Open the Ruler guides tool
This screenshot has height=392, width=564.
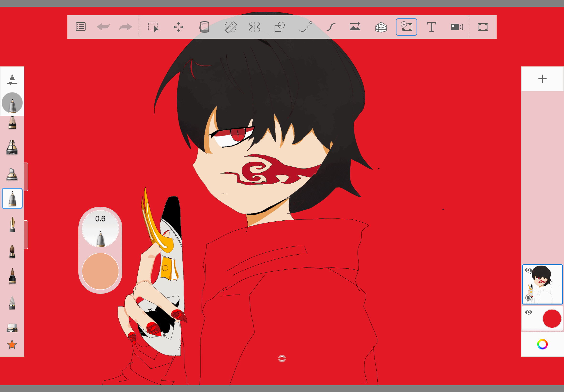[231, 27]
